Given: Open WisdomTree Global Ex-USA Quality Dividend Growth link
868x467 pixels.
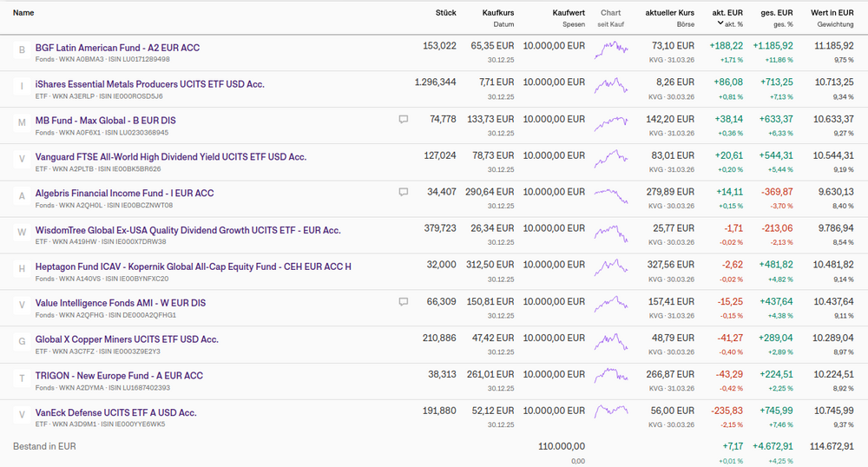Looking at the screenshot, I should pos(188,230).
